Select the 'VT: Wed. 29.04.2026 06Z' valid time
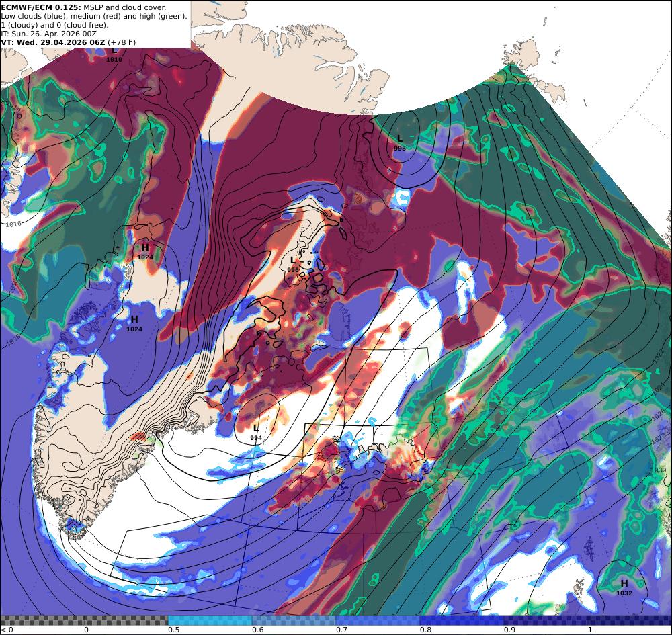Viewport: 672px width, 635px height. (x=53, y=42)
